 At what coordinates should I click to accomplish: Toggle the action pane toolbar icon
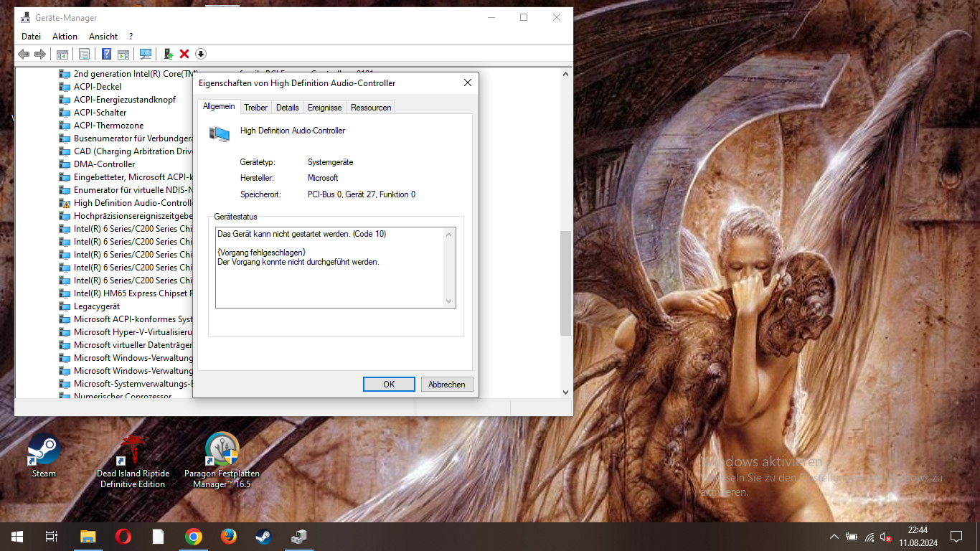pyautogui.click(x=123, y=54)
